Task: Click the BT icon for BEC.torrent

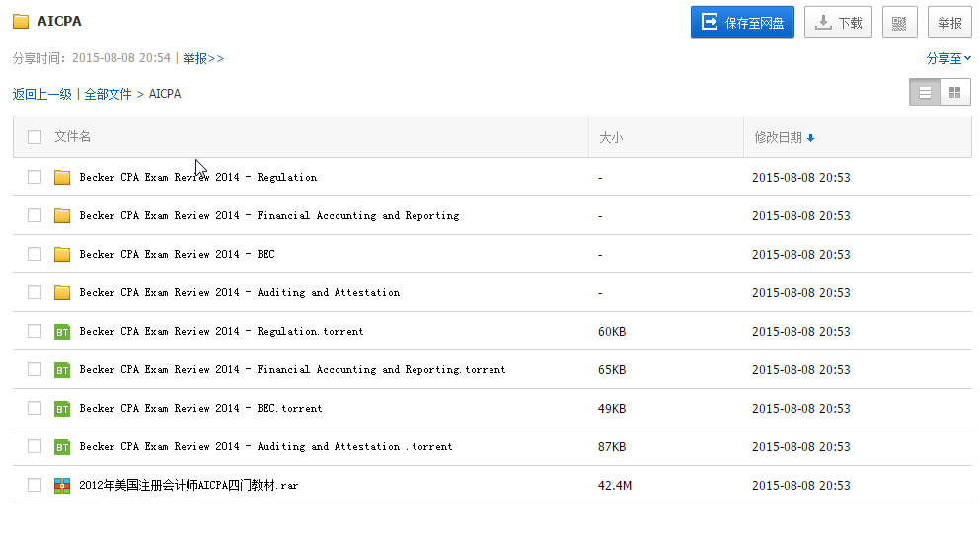Action: click(62, 409)
